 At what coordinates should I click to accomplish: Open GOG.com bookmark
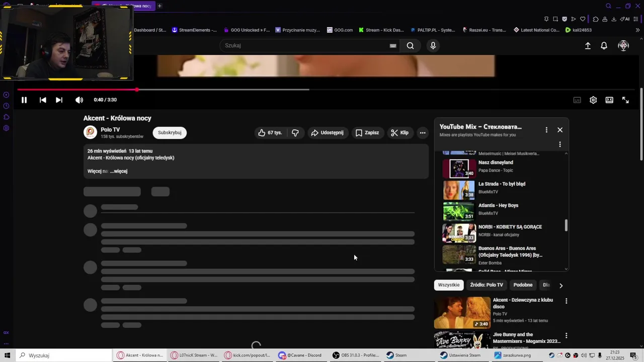coord(340,30)
